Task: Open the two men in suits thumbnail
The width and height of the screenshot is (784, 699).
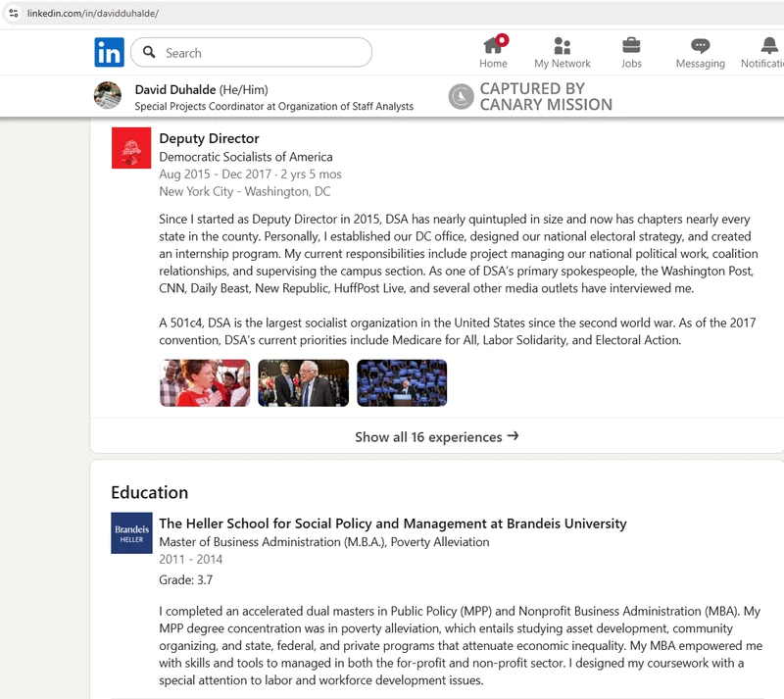Action: pos(303,382)
